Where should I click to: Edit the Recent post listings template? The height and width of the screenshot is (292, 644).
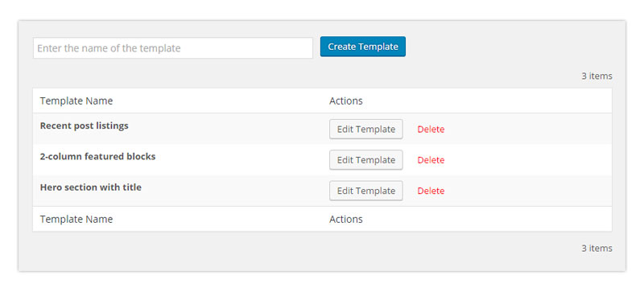click(366, 130)
